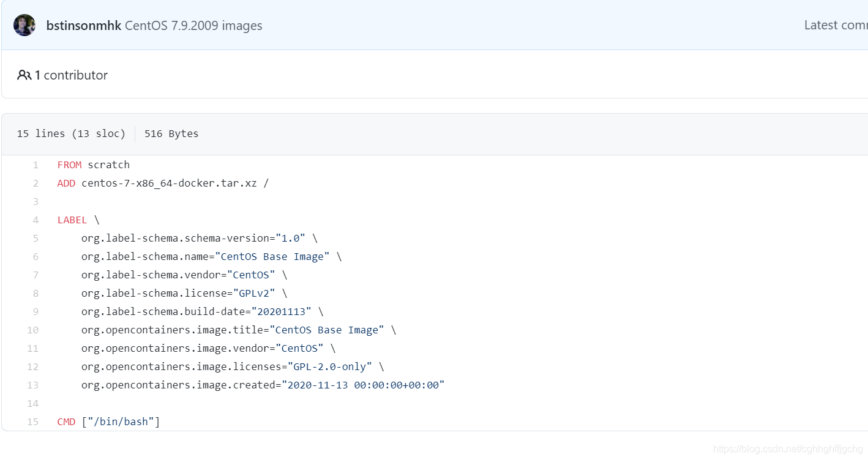Click the label-schema.license="GPLv2" line

(184, 293)
